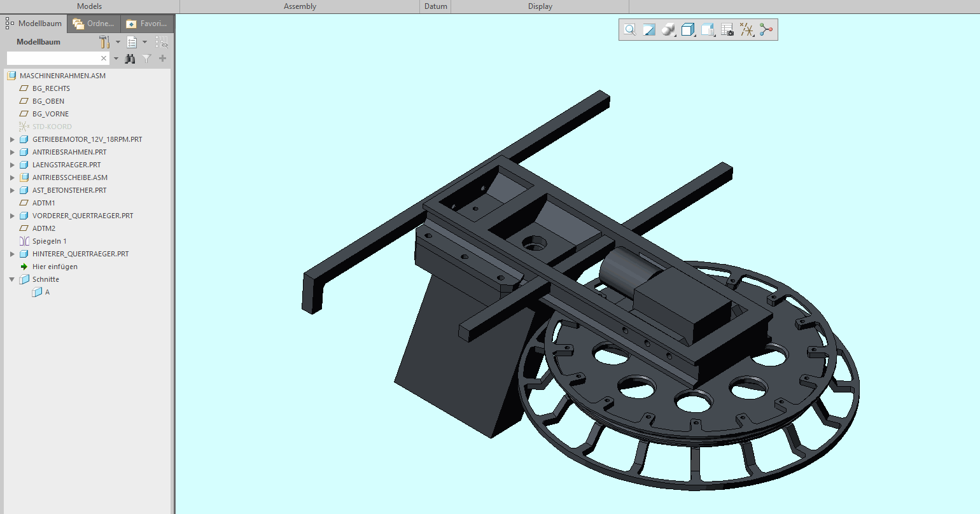The width and height of the screenshot is (980, 514).
Task: Open the view manager icon
Action: pos(707,30)
